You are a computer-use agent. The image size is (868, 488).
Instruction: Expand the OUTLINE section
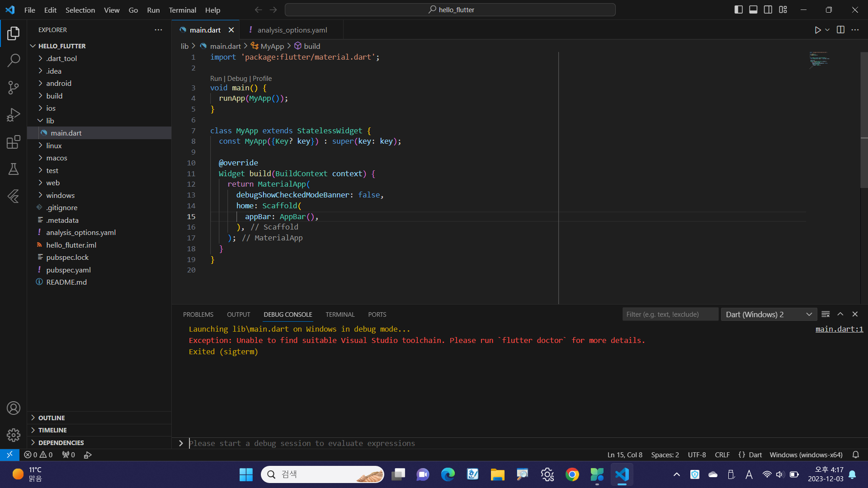click(99, 418)
